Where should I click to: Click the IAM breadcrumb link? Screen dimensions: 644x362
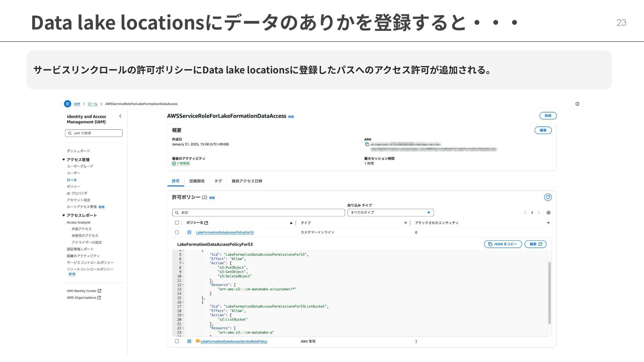tap(77, 104)
